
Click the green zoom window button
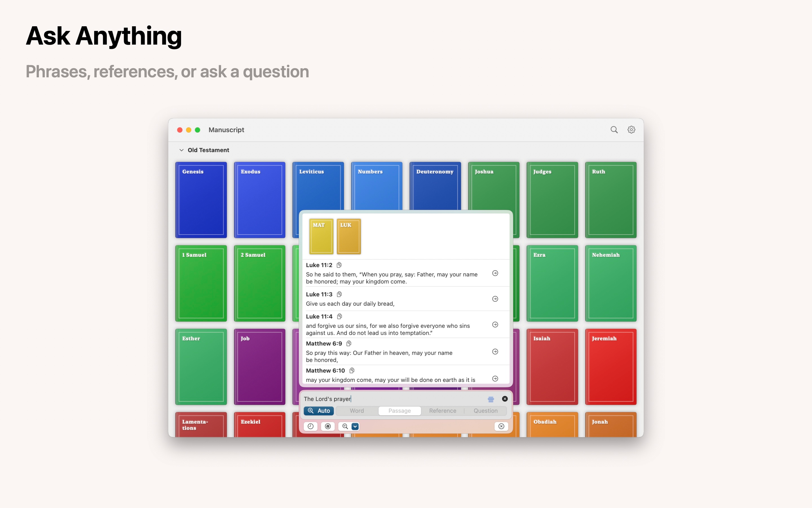[197, 130]
